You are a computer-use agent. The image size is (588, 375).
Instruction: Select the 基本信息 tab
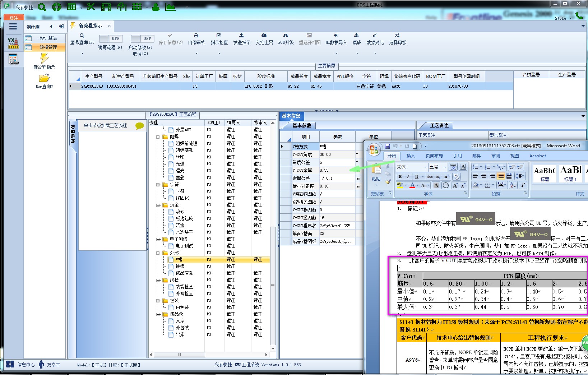[291, 116]
